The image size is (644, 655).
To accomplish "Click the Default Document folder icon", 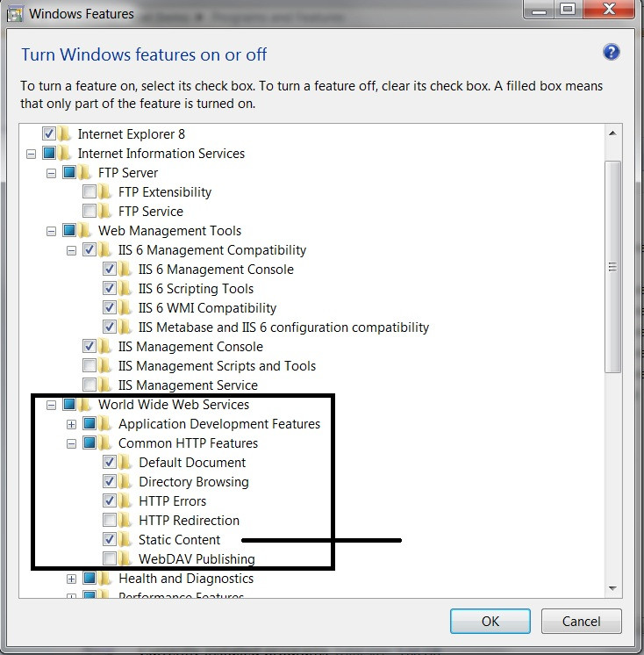I will (125, 463).
